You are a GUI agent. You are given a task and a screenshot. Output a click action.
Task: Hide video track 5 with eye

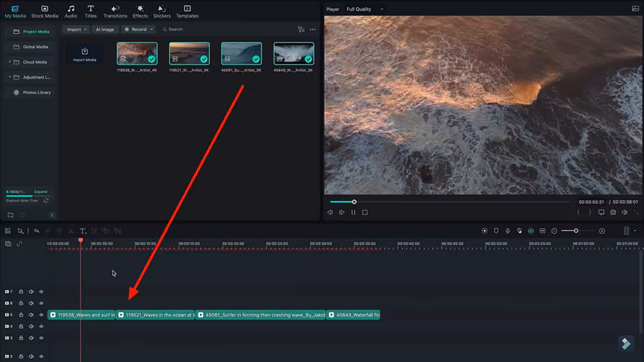click(42, 315)
